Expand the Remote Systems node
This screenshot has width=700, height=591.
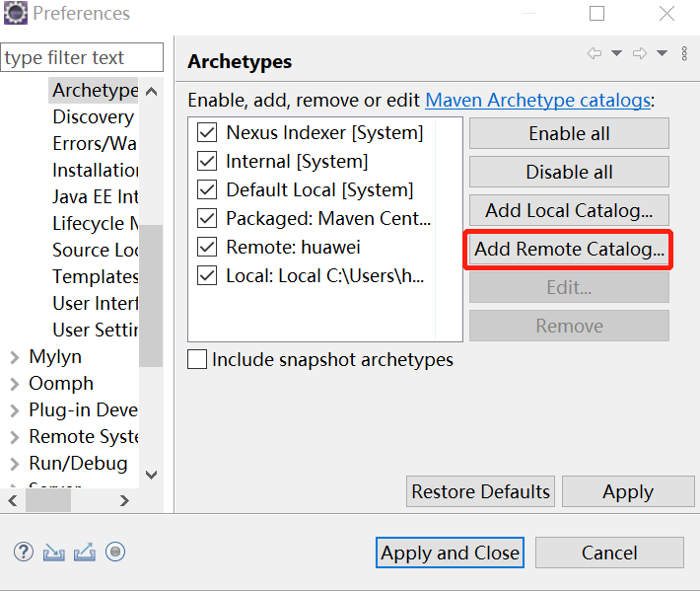15,437
